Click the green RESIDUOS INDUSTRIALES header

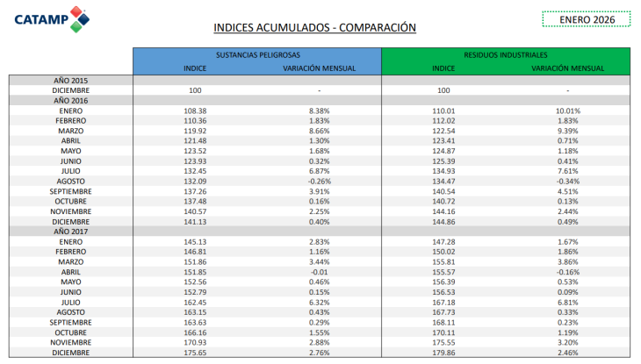(x=505, y=55)
